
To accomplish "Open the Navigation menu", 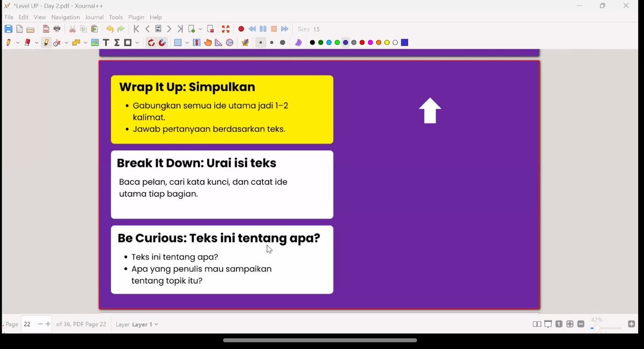I will pyautogui.click(x=65, y=17).
